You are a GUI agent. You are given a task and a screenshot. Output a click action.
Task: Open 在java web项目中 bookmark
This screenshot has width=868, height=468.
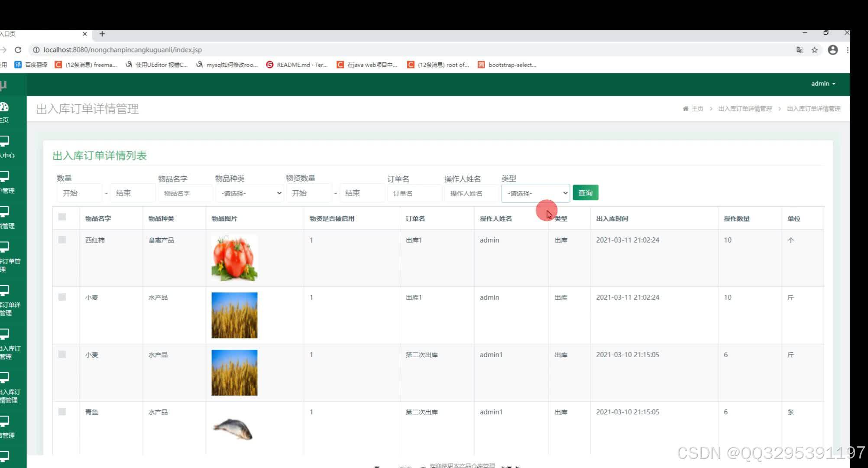[367, 65]
